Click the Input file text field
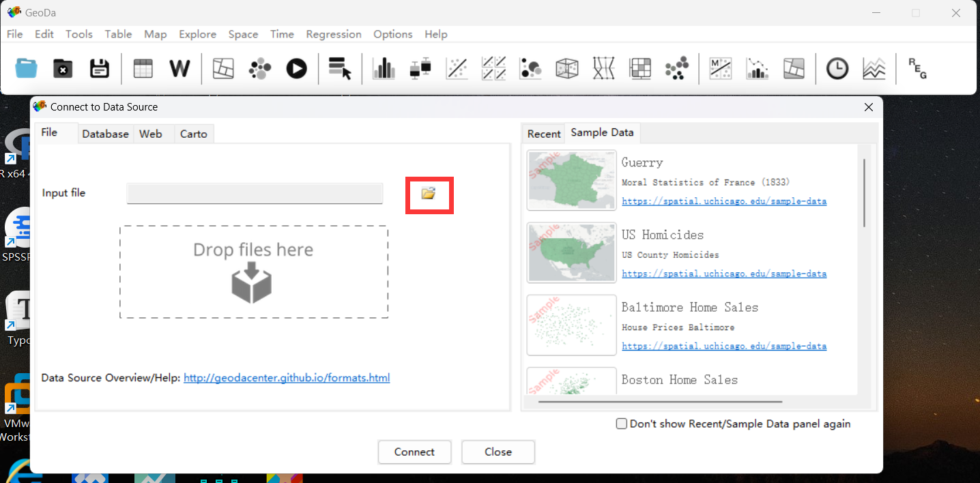The image size is (980, 483). coord(255,193)
